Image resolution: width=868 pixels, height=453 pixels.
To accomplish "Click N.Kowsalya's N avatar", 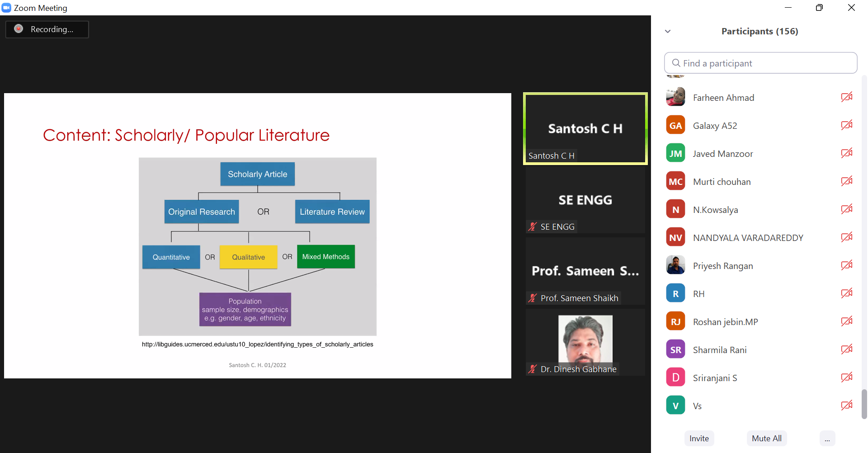I will coord(675,209).
